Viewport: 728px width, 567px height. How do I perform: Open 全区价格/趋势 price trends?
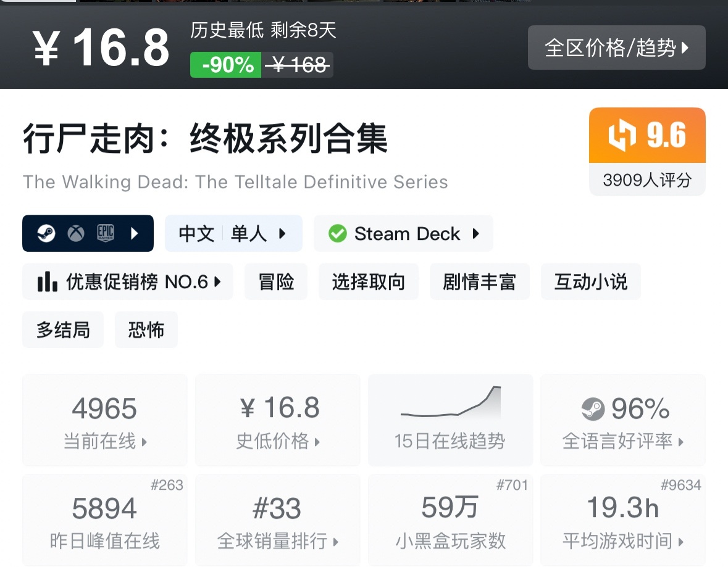(616, 48)
